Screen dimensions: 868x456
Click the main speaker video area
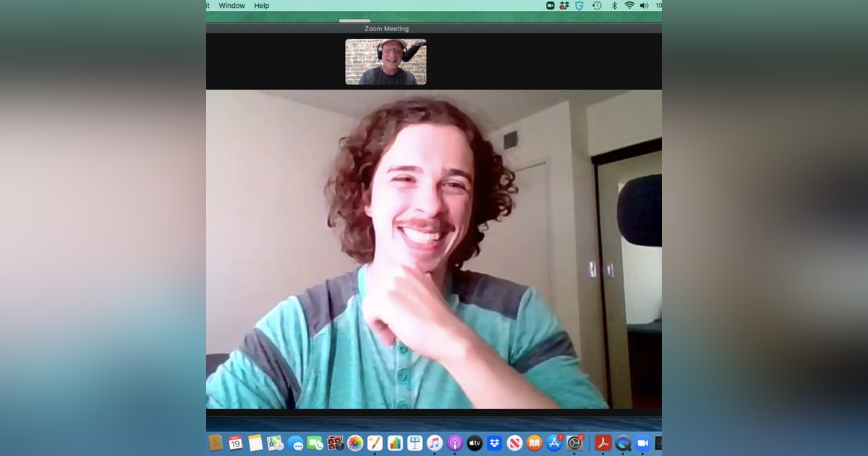tap(433, 249)
